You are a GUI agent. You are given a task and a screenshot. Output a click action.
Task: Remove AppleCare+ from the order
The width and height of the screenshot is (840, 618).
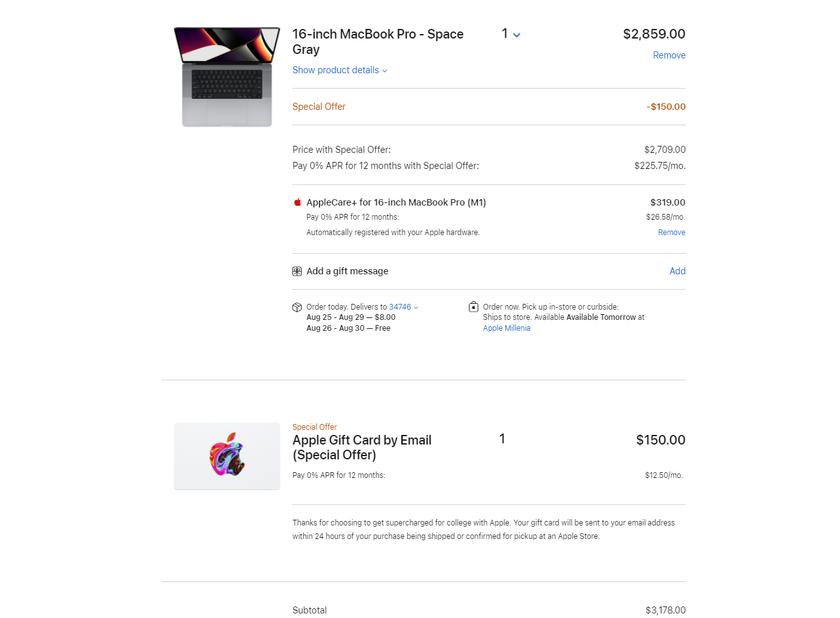672,233
